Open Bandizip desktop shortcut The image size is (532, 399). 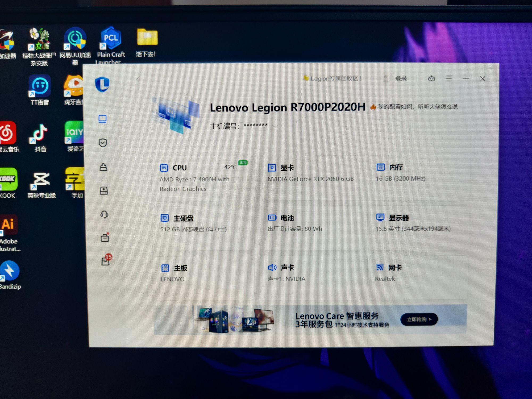pos(10,275)
